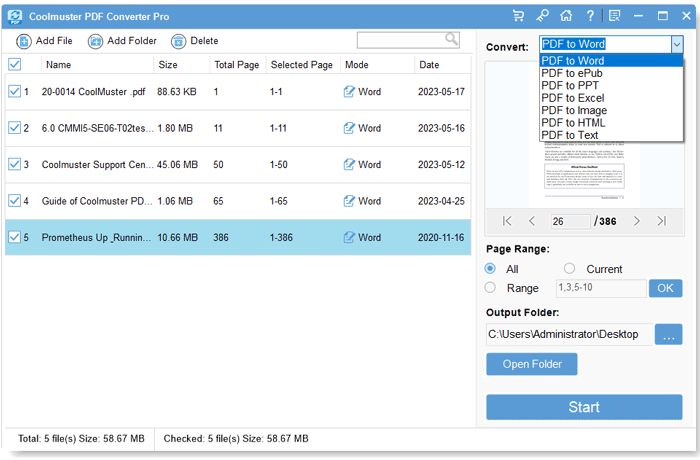Click the Coolmuster app logo
700x460 pixels.
pos(15,17)
